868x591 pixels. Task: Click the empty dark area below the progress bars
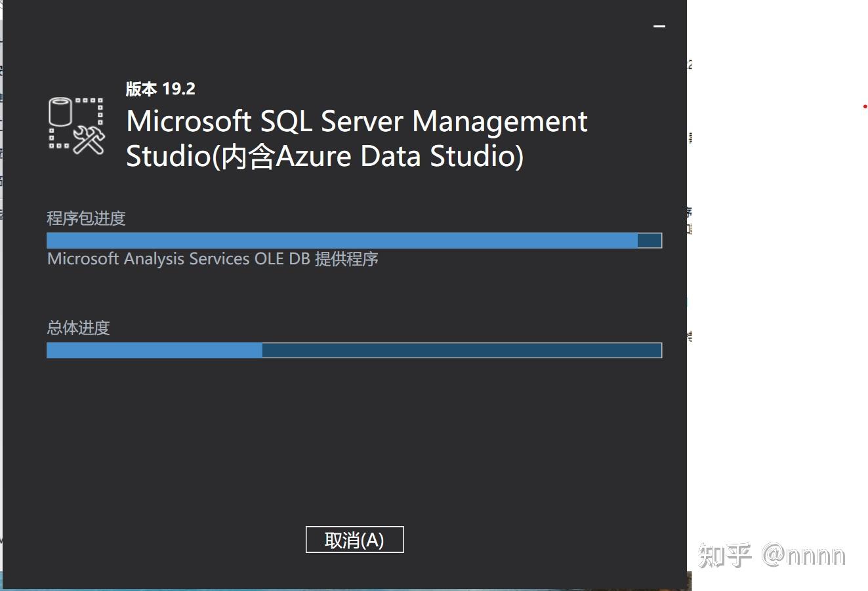(x=354, y=439)
